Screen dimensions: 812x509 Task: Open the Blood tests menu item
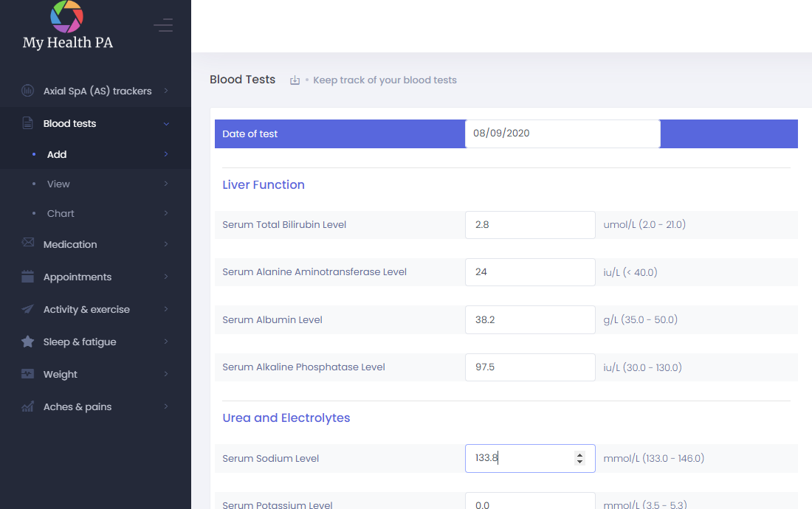[95, 123]
